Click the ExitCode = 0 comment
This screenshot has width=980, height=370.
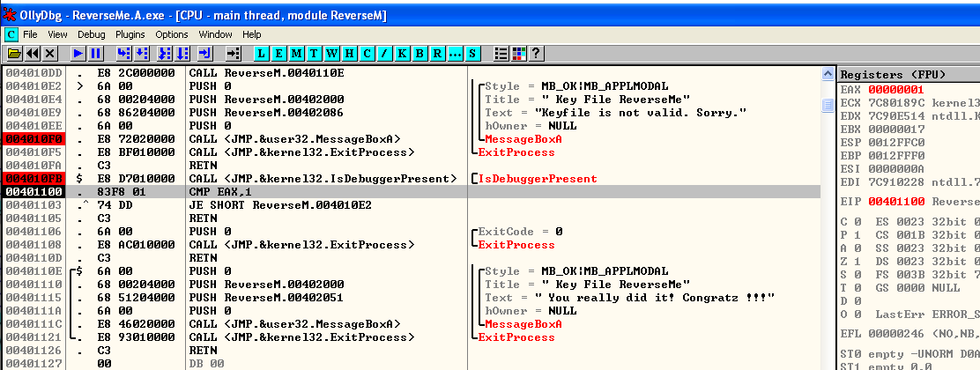520,232
